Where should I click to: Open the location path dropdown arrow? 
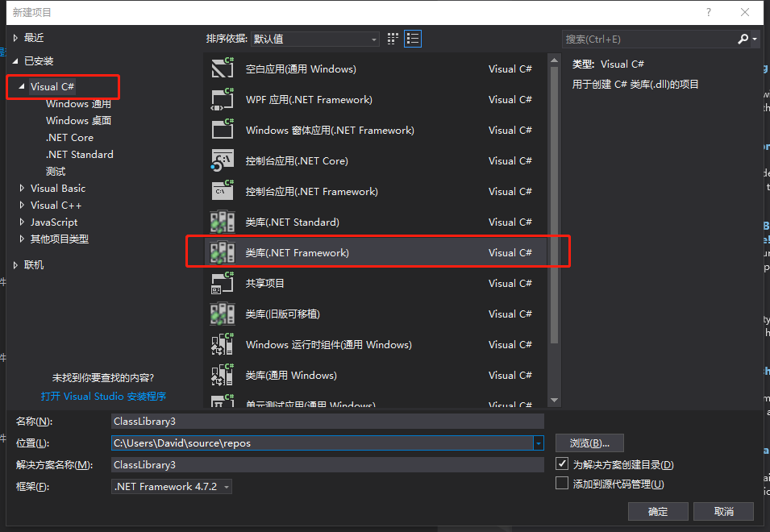coord(539,443)
